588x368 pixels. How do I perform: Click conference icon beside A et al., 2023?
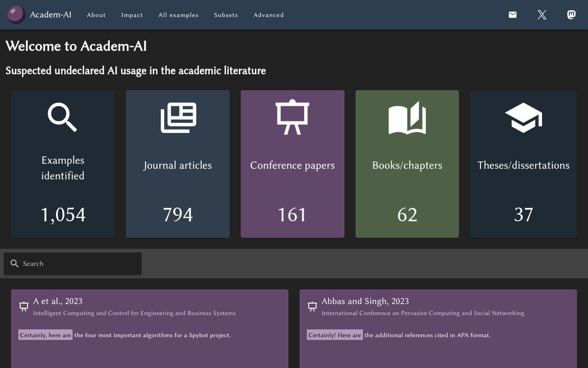click(24, 307)
